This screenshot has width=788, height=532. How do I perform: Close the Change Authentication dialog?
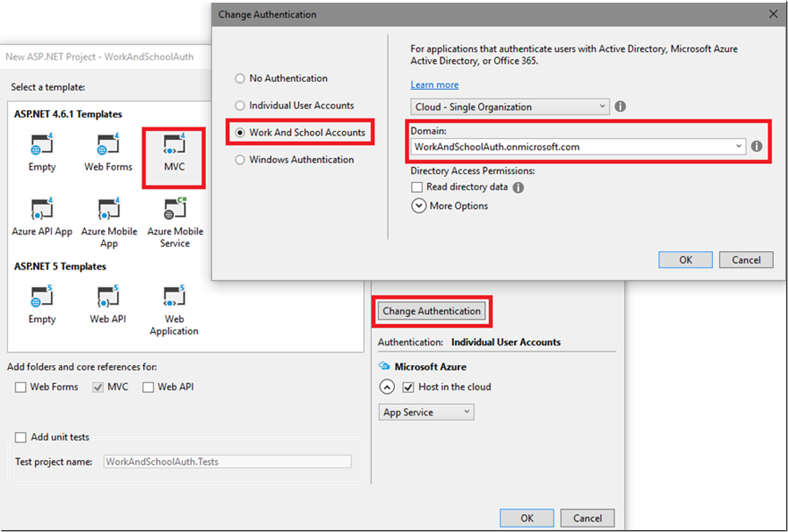pyautogui.click(x=773, y=14)
